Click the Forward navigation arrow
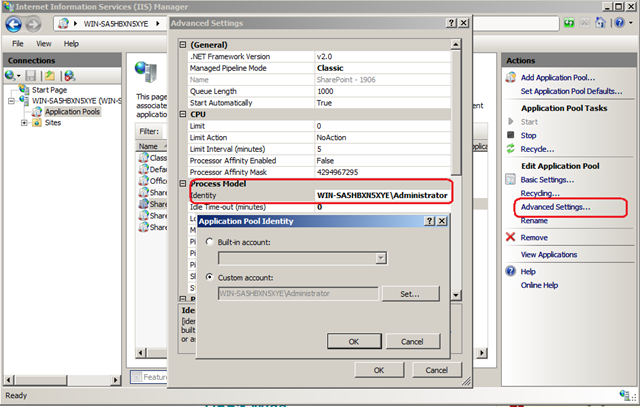 click(33, 24)
